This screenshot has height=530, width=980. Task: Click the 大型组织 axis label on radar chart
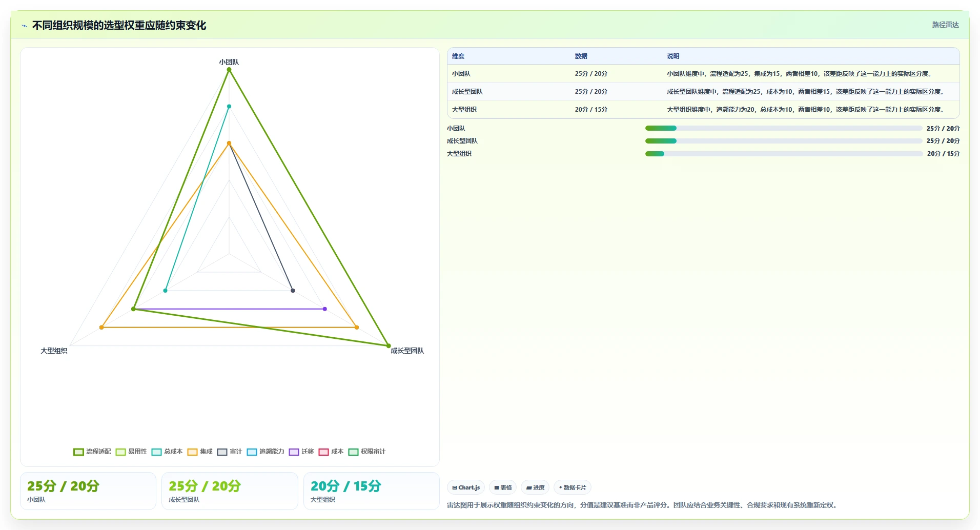click(x=54, y=351)
